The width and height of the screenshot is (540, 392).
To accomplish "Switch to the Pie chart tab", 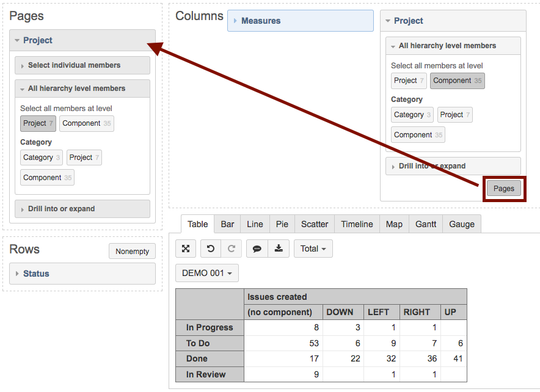I will (282, 224).
